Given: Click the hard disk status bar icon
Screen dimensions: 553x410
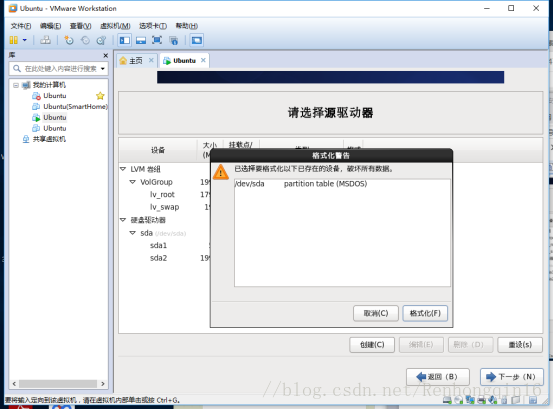Looking at the screenshot, I should tap(447, 400).
